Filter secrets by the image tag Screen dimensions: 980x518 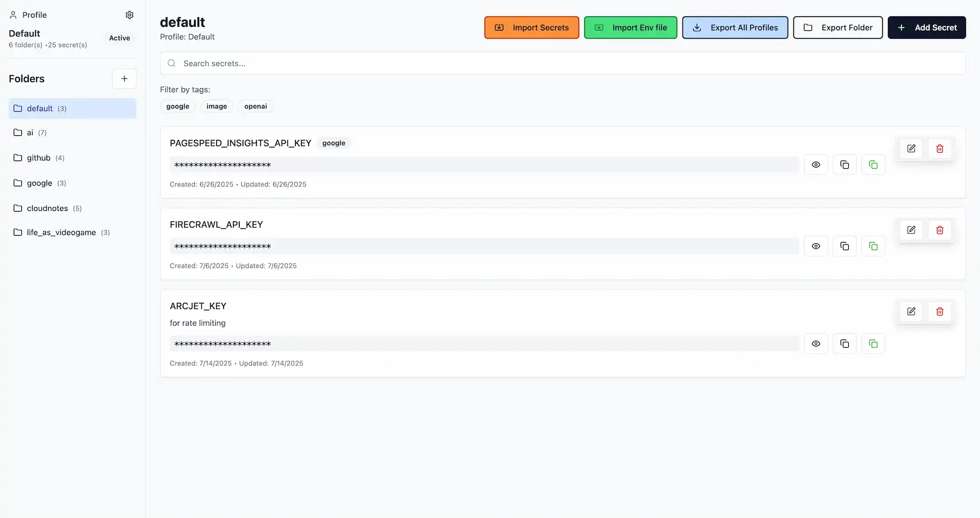[x=216, y=106]
